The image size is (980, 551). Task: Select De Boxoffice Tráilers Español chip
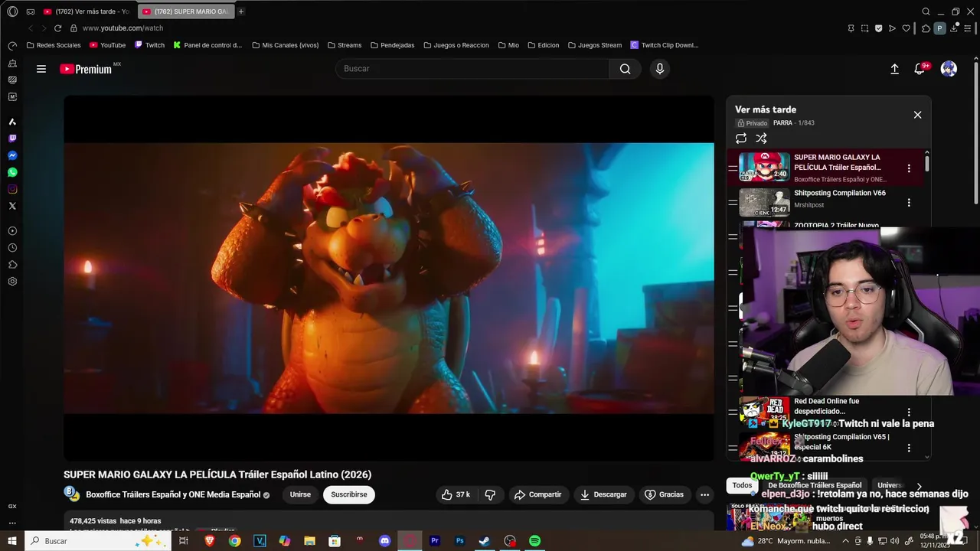point(815,485)
